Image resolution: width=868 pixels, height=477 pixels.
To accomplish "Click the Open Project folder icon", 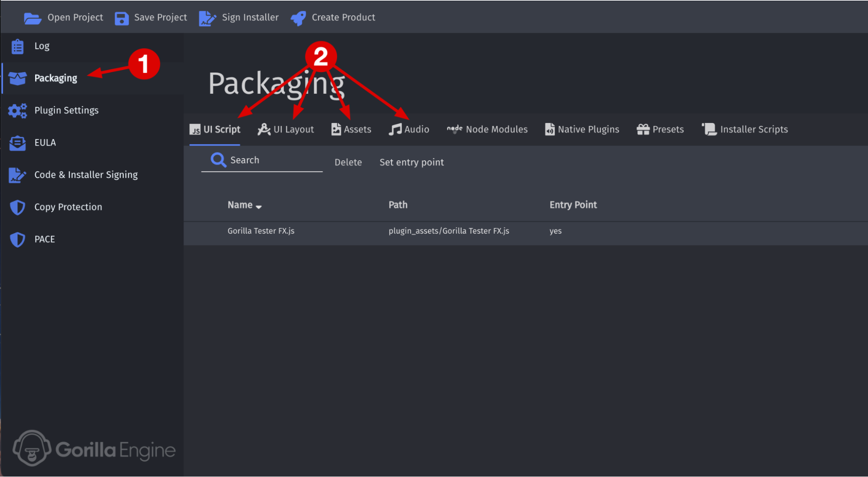I will [33, 18].
